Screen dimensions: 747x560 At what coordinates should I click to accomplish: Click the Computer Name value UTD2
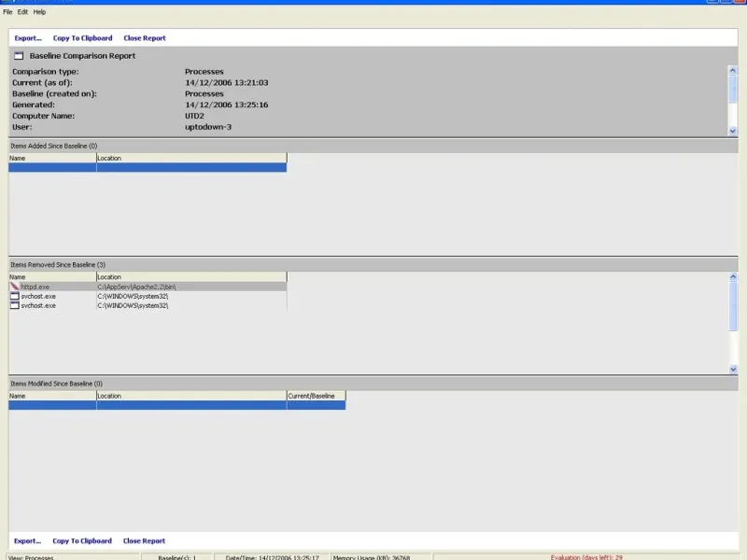194,116
